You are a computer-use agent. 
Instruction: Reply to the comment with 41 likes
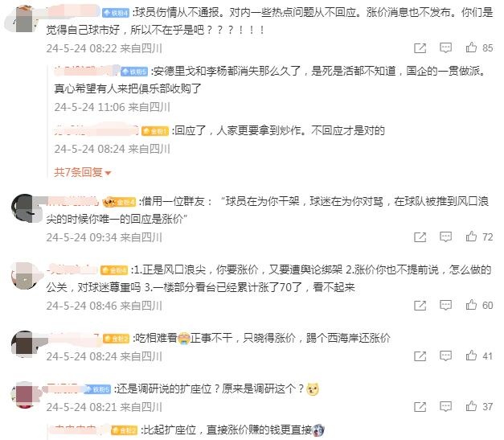(445, 356)
